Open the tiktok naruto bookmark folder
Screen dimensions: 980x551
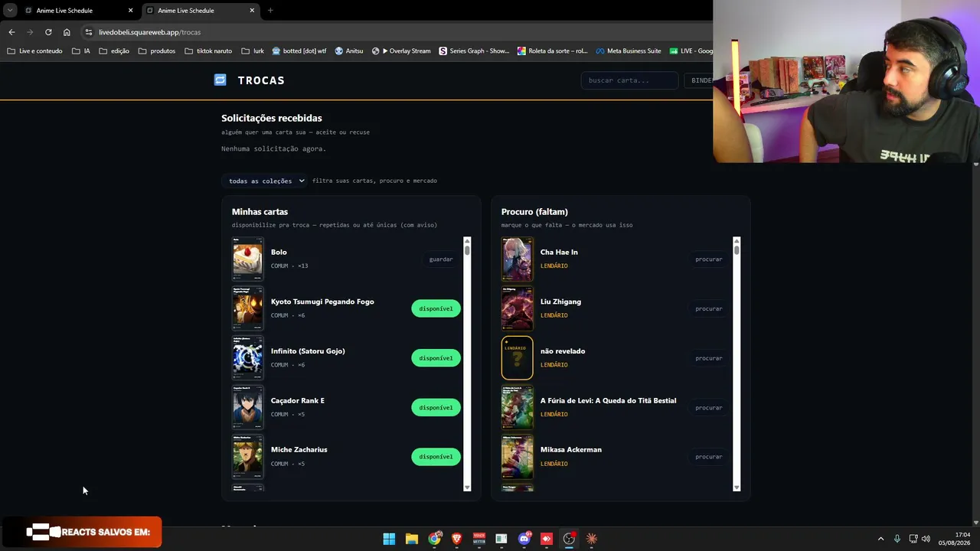(x=208, y=51)
